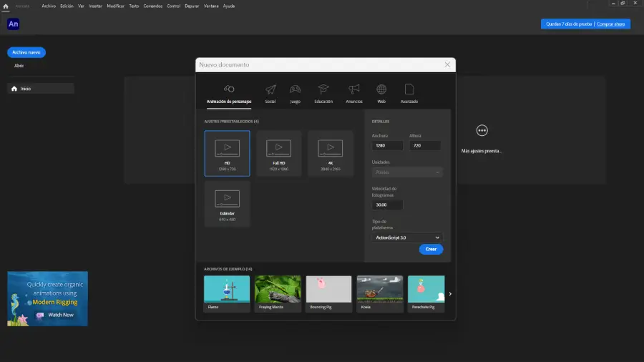This screenshot has height=362, width=644.
Task: Choose the Full HD 1920 x 1080 preset
Action: pyautogui.click(x=279, y=154)
